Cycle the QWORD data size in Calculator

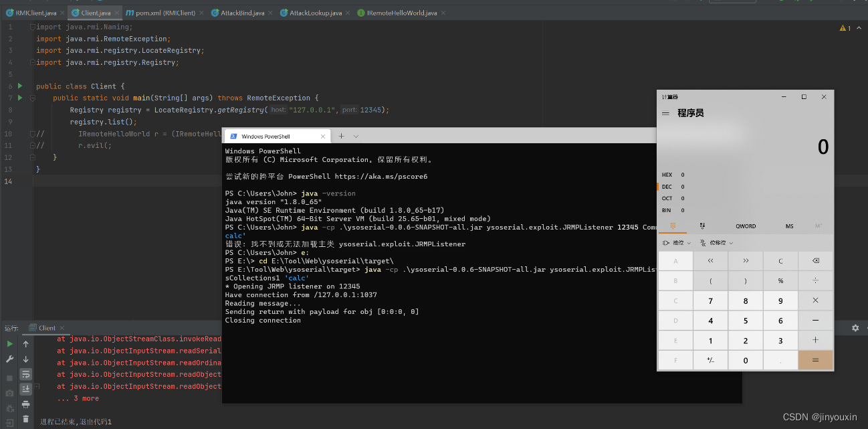pos(746,226)
